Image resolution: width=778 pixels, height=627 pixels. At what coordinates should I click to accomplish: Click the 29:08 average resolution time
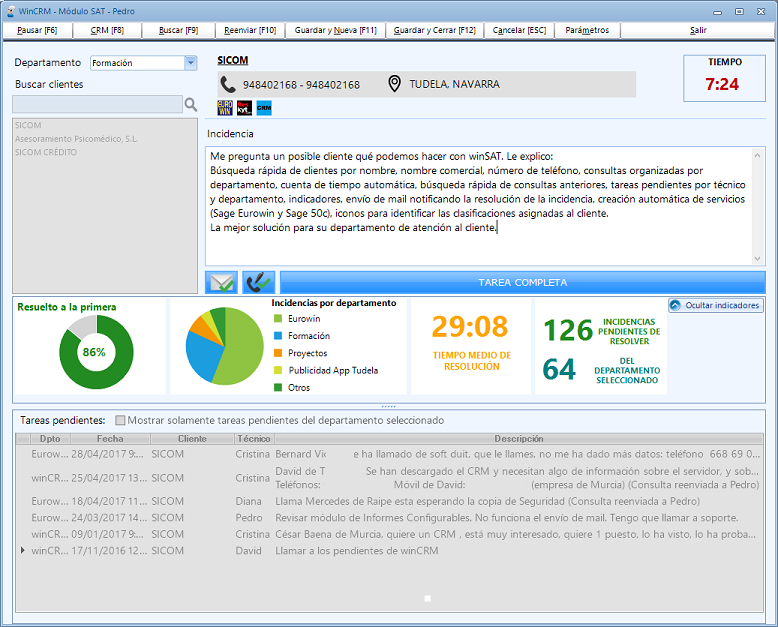(469, 327)
